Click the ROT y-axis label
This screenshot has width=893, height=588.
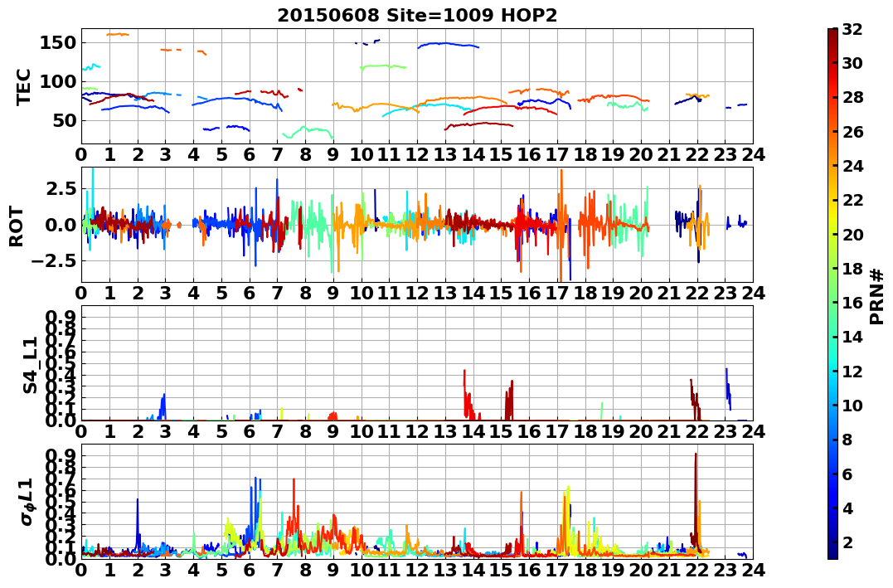click(17, 226)
